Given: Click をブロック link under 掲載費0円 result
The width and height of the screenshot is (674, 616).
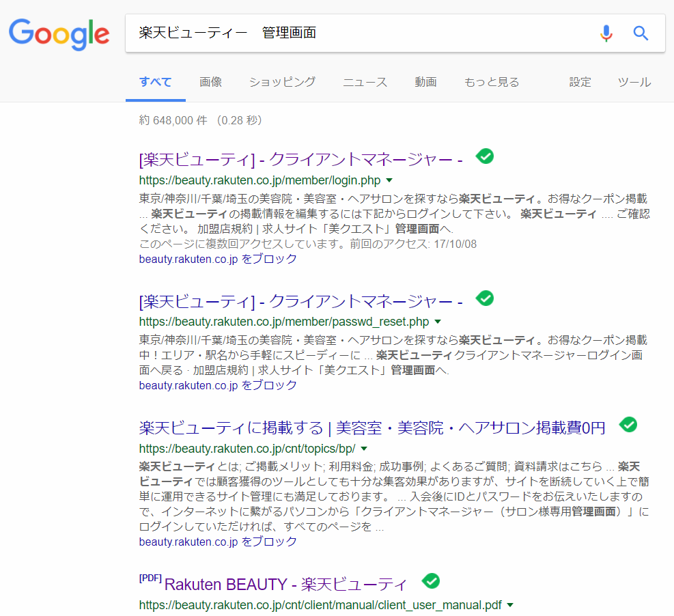Looking at the screenshot, I should point(218,542).
